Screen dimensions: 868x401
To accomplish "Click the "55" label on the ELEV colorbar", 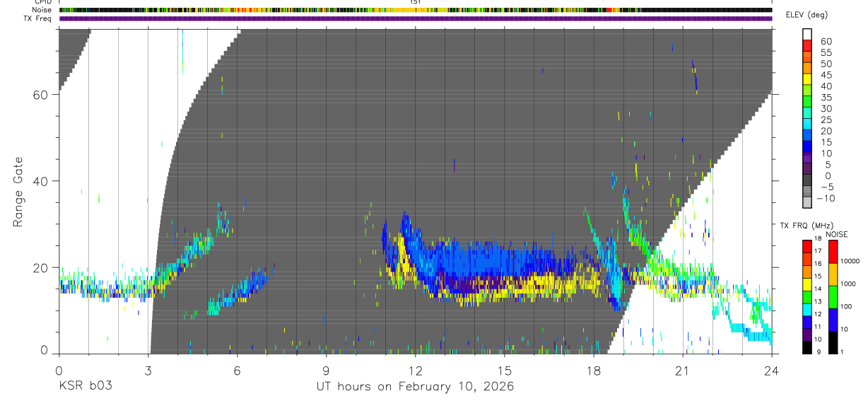I will 826,52.
